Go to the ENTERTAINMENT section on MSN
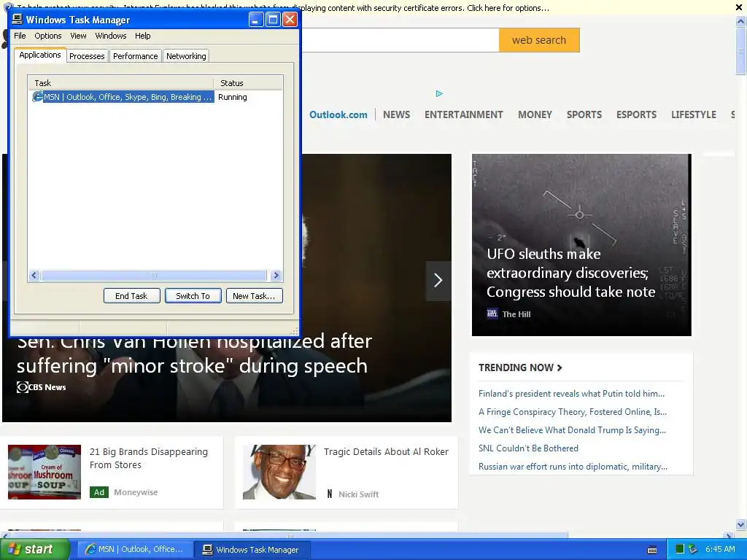The image size is (747, 560). (463, 114)
